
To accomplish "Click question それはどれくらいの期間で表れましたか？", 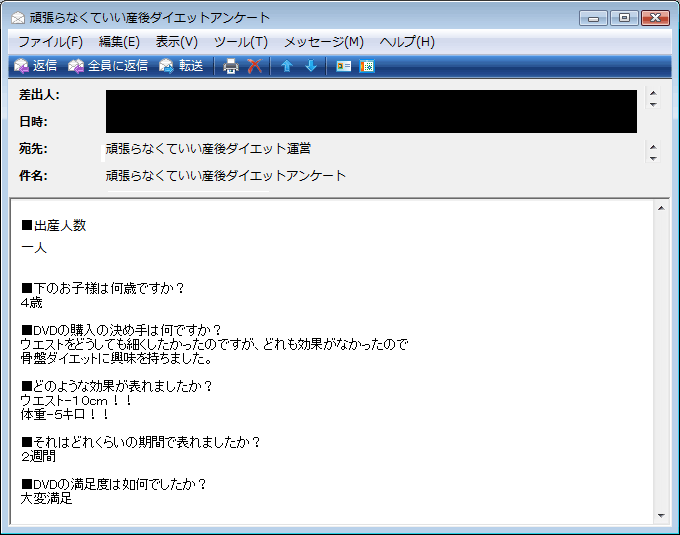I will (141, 442).
